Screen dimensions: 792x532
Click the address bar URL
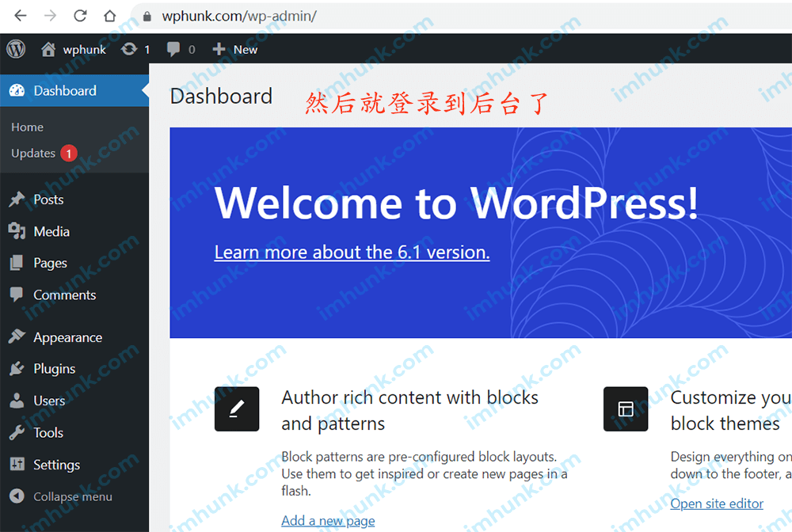point(239,16)
